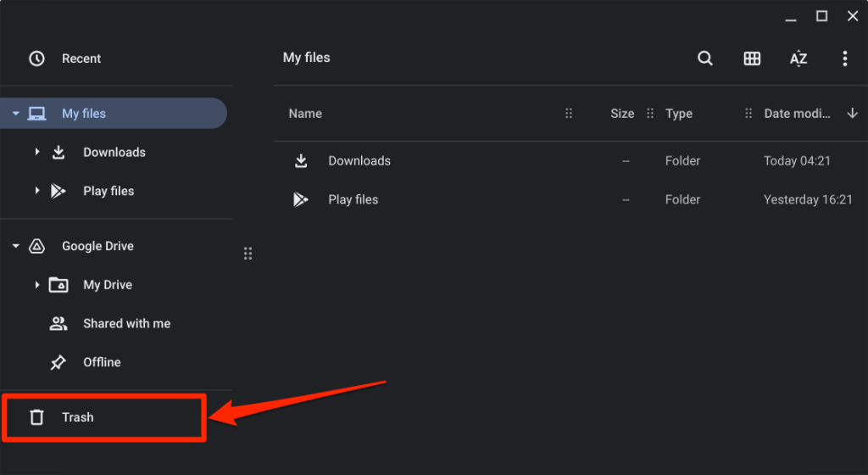This screenshot has width=868, height=475.
Task: Expand the My Drive folder
Action: click(x=37, y=285)
